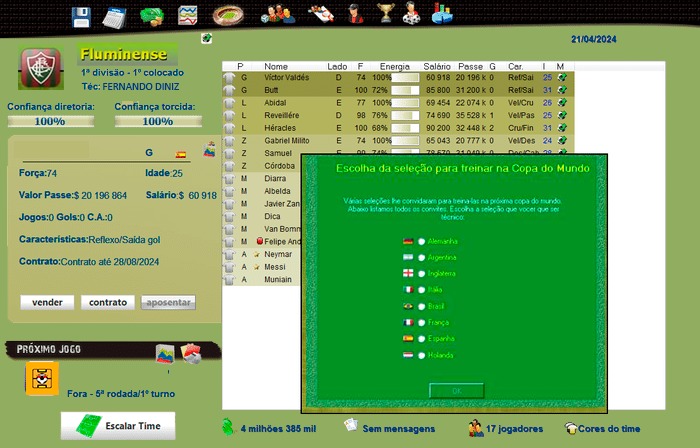This screenshot has width=700, height=448.
Task: Select the França radio button
Action: tap(421, 323)
